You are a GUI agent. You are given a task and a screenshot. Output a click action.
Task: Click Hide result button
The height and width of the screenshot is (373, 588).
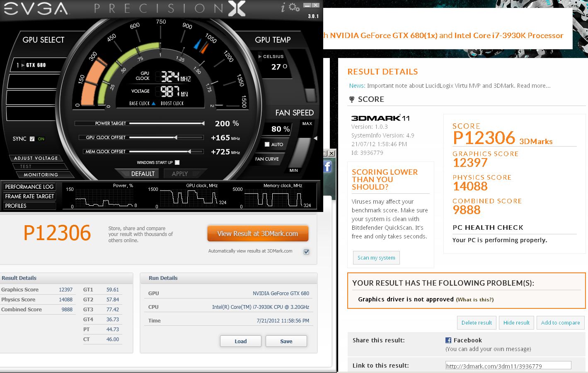516,322
